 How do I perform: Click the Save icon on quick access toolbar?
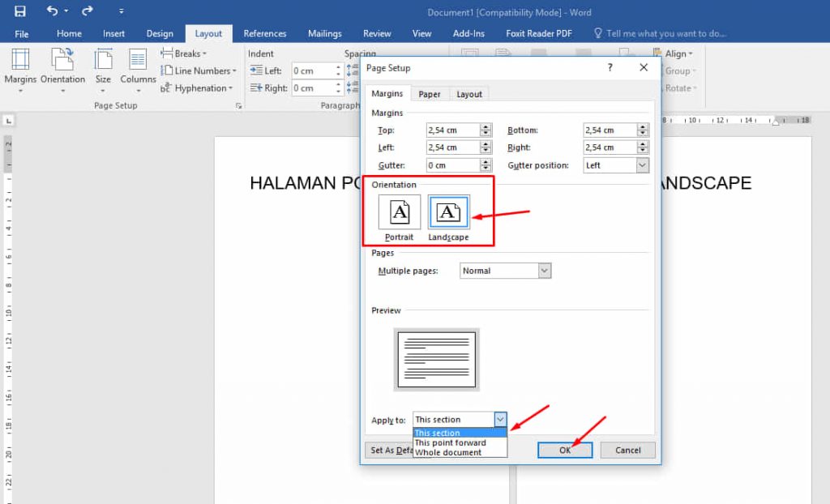pyautogui.click(x=20, y=11)
